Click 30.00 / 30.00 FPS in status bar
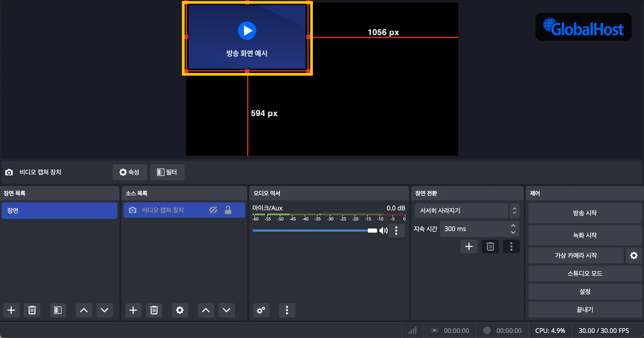644x338 pixels. [x=604, y=330]
